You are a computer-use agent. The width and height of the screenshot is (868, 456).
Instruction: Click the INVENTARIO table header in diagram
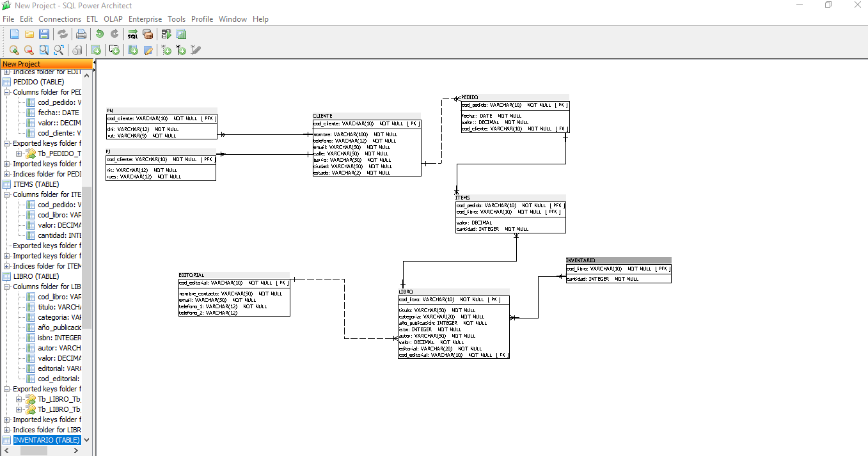pos(619,260)
